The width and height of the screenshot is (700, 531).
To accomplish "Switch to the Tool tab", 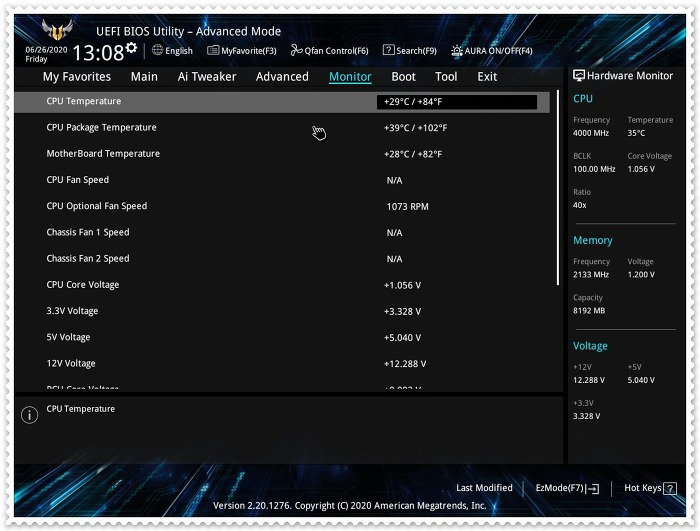I will point(446,77).
